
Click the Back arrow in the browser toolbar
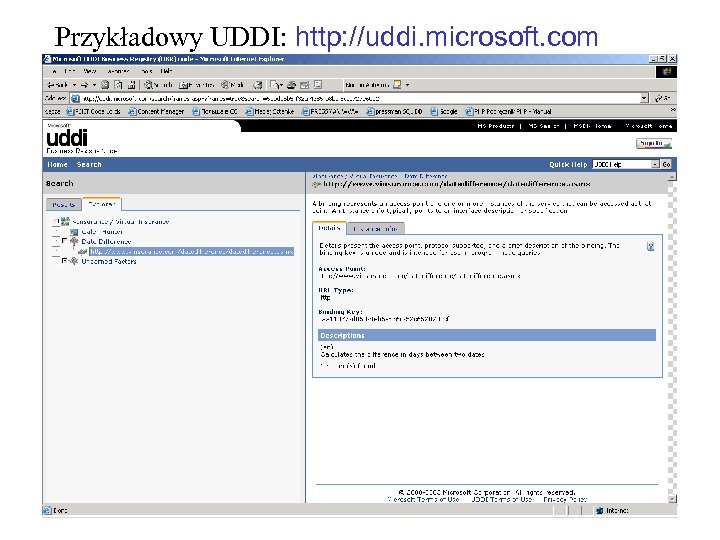56,85
